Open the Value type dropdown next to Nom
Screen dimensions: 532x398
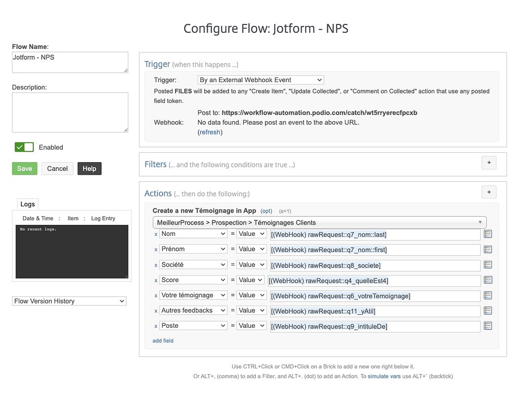coord(251,234)
